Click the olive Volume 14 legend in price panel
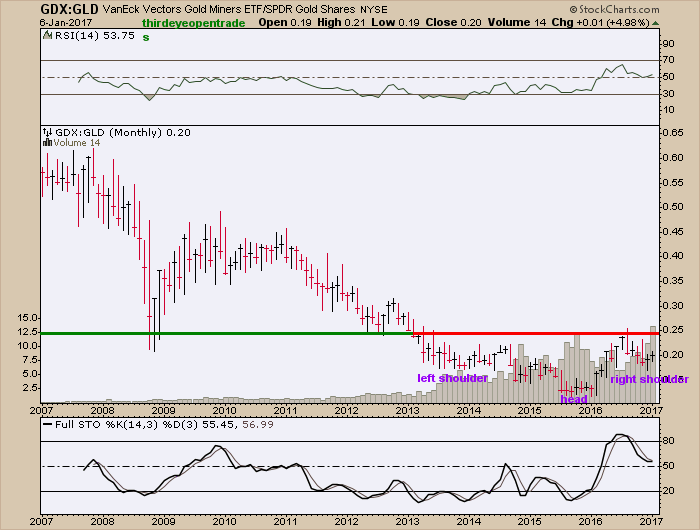This screenshot has height=530, width=700. coord(77,143)
